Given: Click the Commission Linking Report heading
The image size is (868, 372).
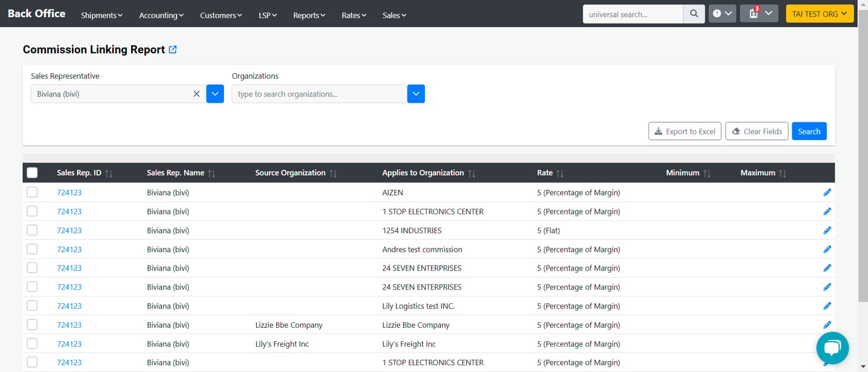Looking at the screenshot, I should pos(94,50).
